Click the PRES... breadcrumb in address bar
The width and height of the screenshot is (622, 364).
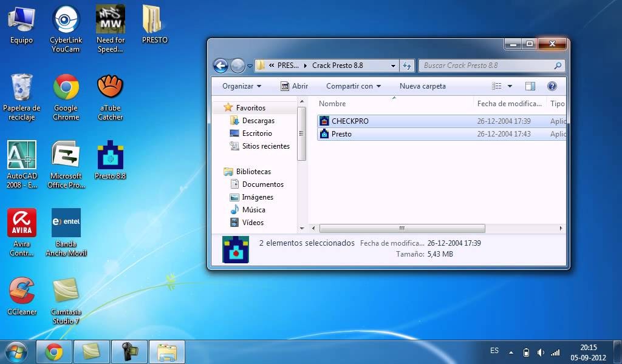coord(288,66)
